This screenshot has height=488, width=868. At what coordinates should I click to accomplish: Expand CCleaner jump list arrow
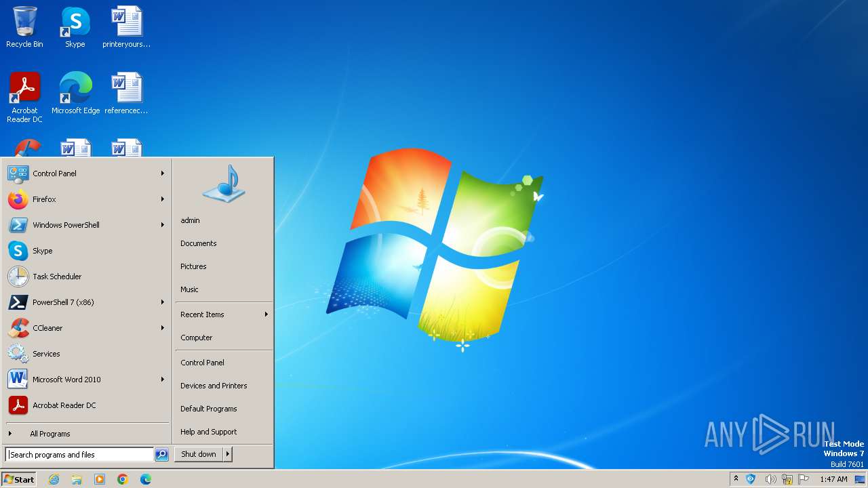[163, 328]
